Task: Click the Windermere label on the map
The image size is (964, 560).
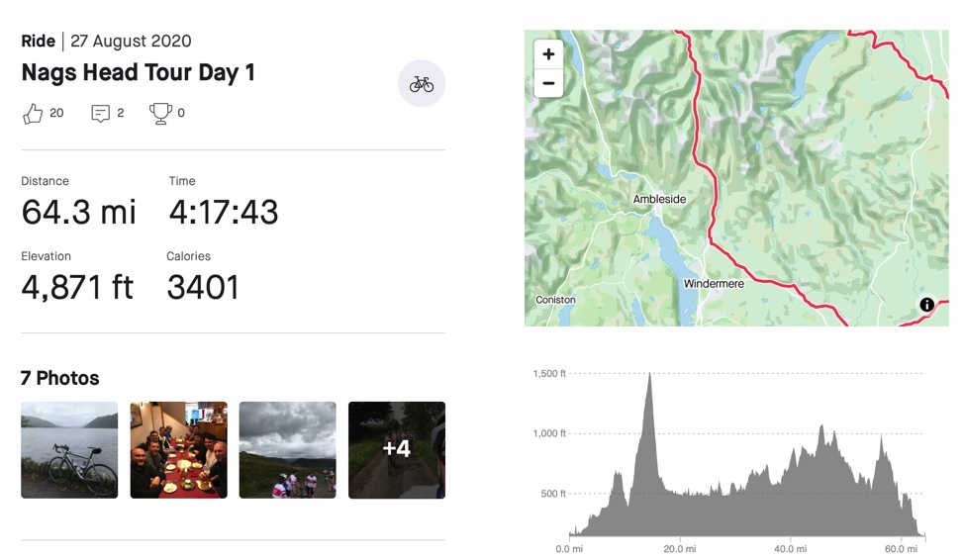Action: (715, 284)
